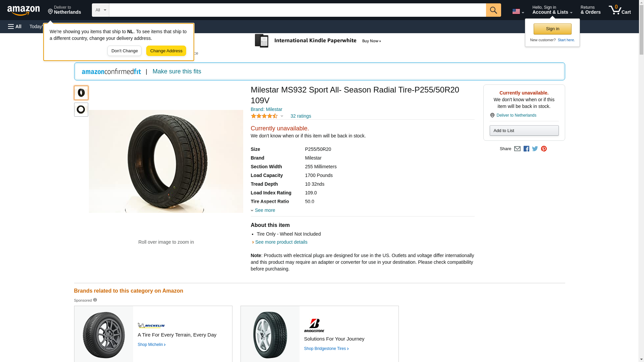644x362 pixels.
Task: Open the 32 ratings link
Action: pos(301,116)
